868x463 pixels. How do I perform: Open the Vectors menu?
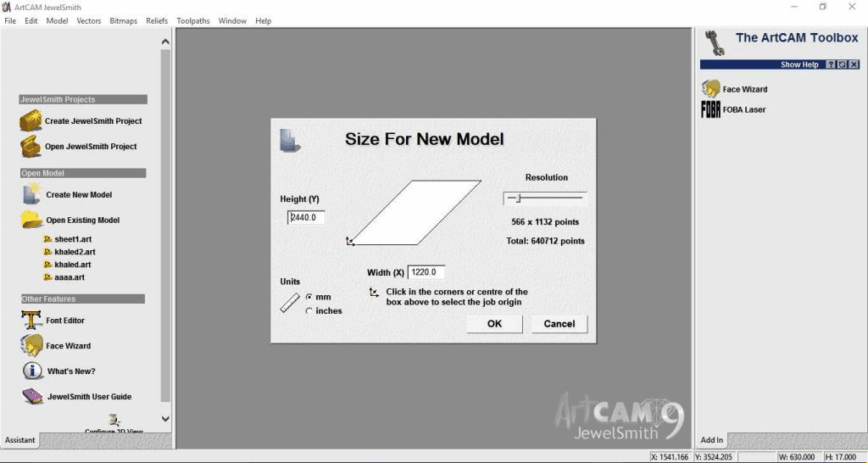(88, 21)
